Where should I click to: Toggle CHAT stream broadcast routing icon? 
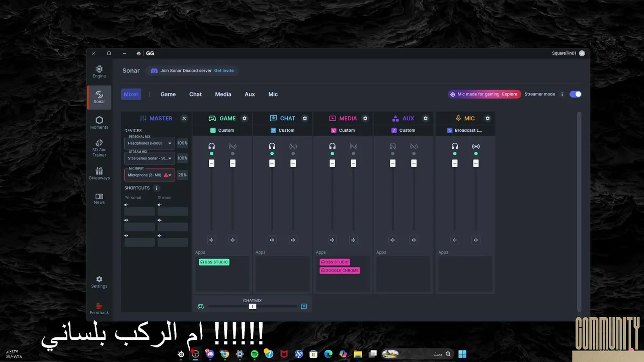click(293, 146)
